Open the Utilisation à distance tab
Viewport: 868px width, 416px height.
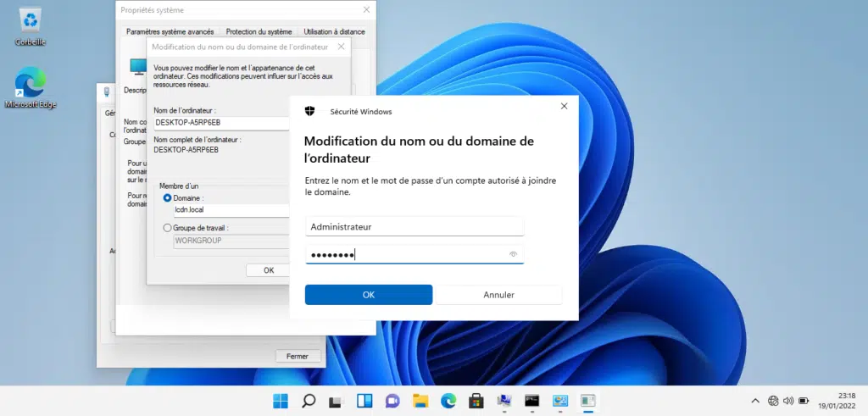click(334, 31)
